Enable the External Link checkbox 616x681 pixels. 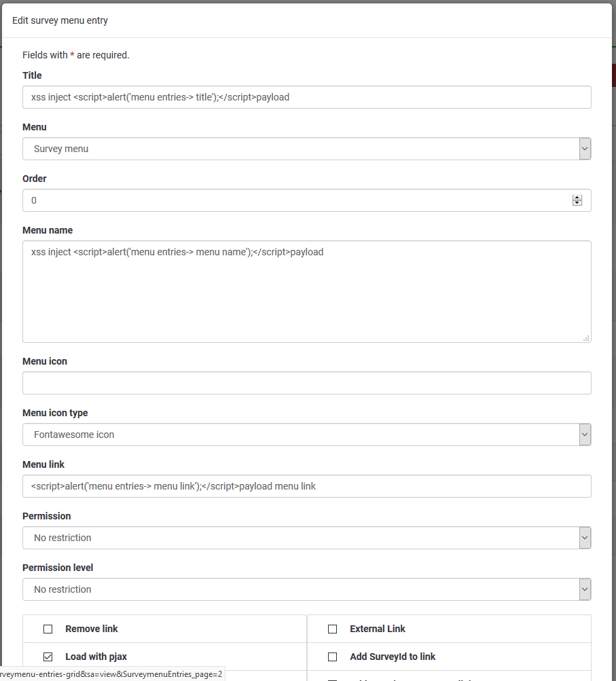333,629
